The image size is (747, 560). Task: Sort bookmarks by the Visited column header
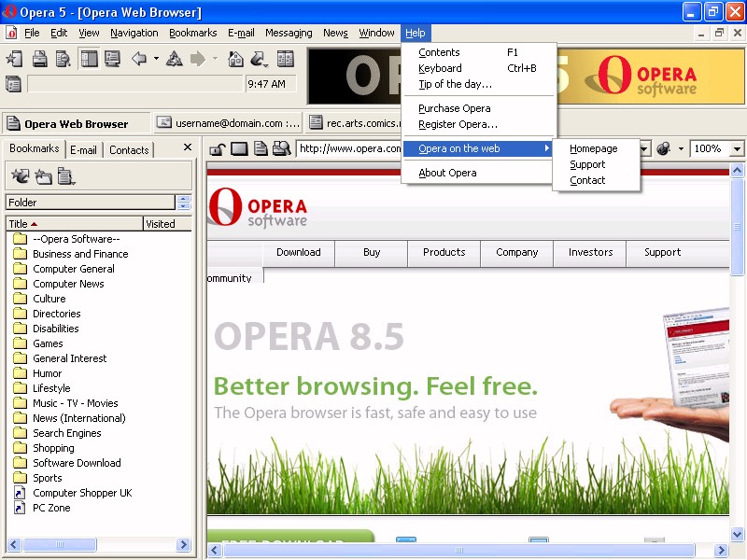167,224
